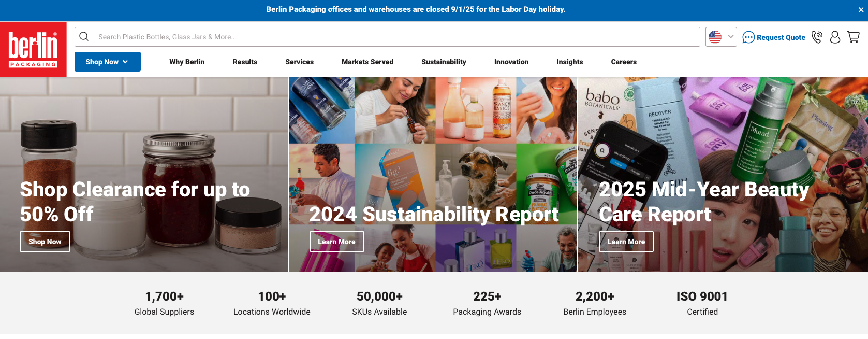
Task: Click the 2,200+ Berlin Employees stat
Action: tap(595, 303)
